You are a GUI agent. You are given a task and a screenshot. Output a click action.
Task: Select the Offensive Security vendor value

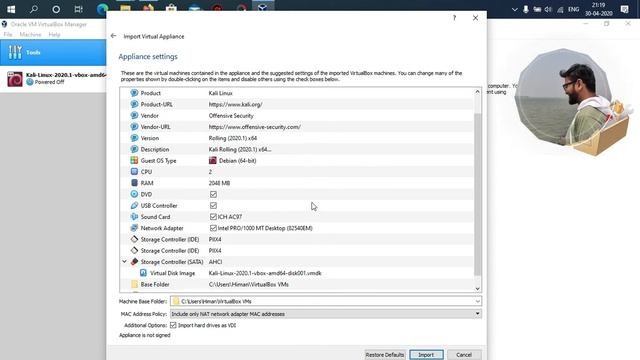point(231,116)
